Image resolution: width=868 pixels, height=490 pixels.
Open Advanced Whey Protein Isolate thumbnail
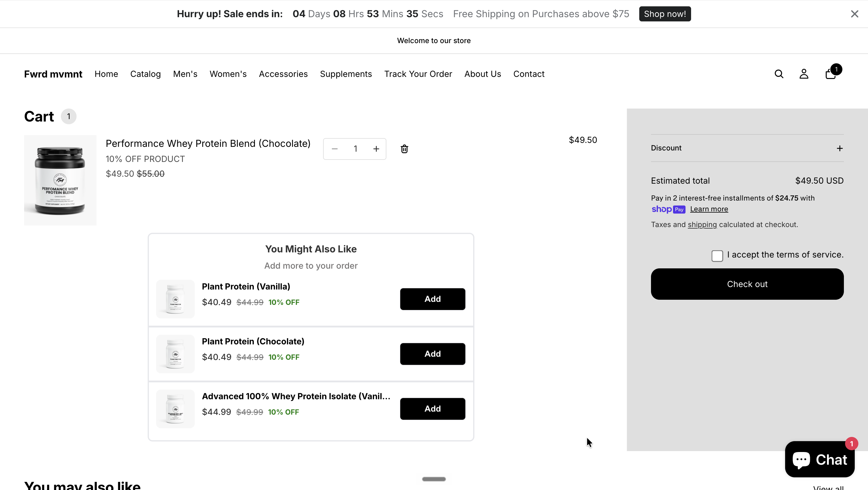click(175, 409)
